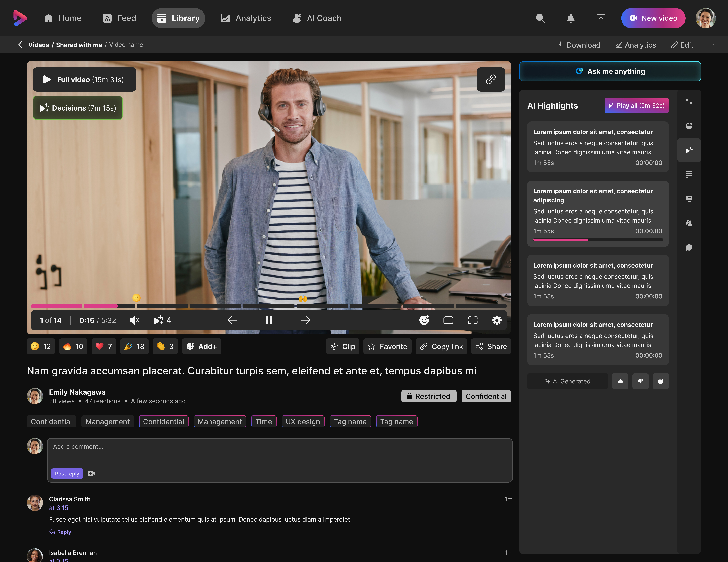Screen dimensions: 728x562
Task: Switch to Full video mode
Action: coord(85,79)
